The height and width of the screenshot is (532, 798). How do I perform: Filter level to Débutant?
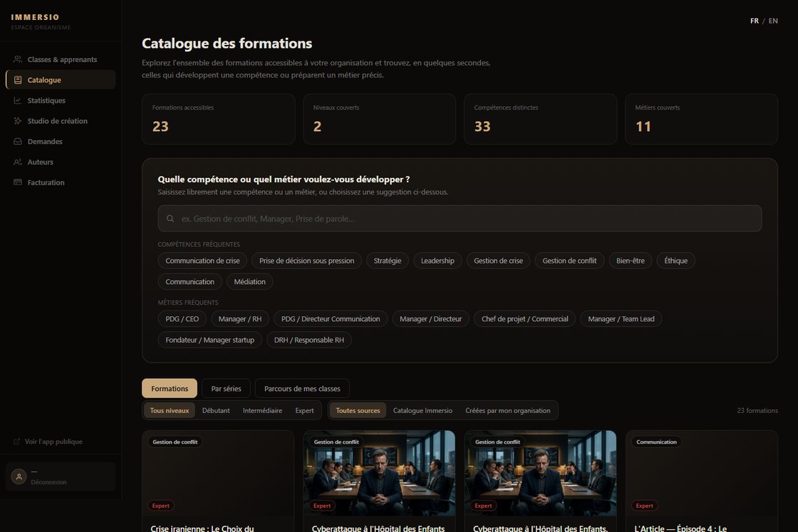tap(216, 410)
